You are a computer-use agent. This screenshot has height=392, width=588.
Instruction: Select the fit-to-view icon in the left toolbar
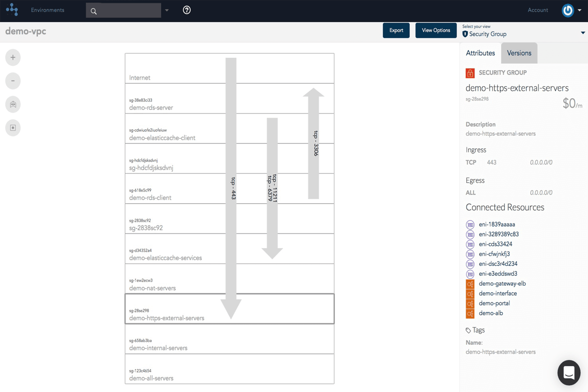pyautogui.click(x=13, y=104)
